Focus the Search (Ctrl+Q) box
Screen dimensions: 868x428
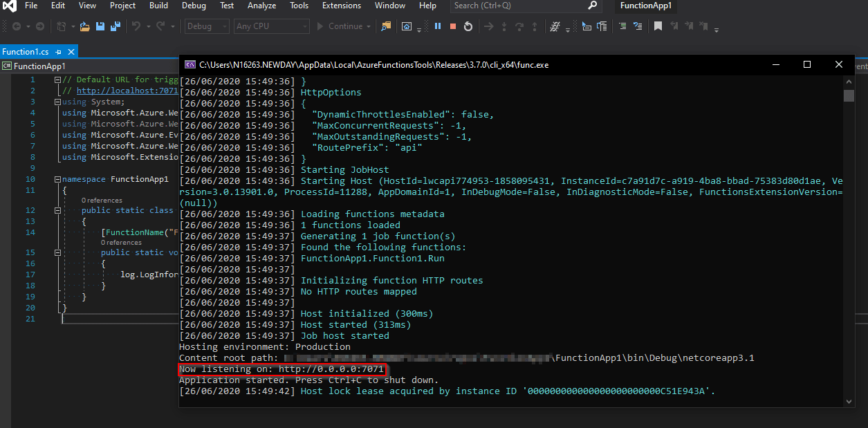pyautogui.click(x=525, y=6)
